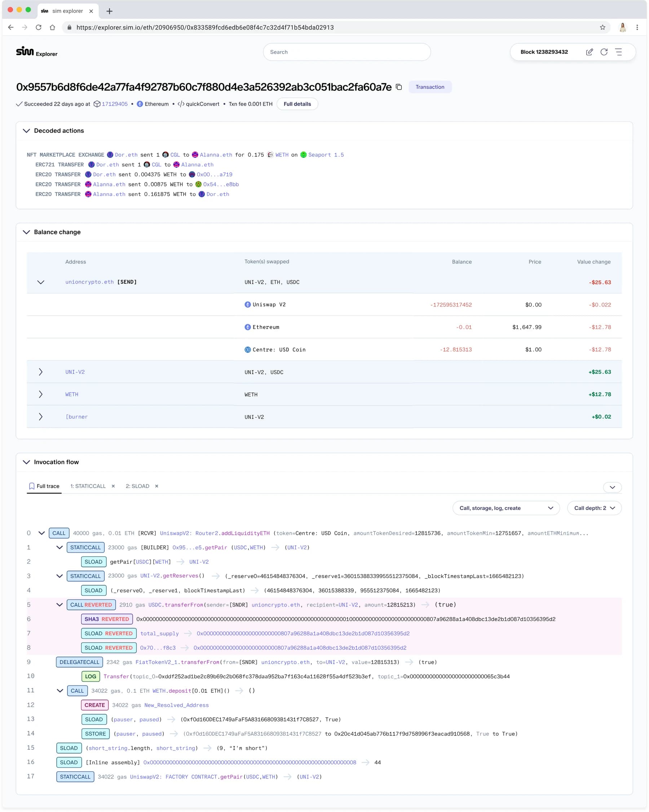Click the sim Explorer logo
Image resolution: width=649 pixels, height=812 pixels.
(x=37, y=52)
